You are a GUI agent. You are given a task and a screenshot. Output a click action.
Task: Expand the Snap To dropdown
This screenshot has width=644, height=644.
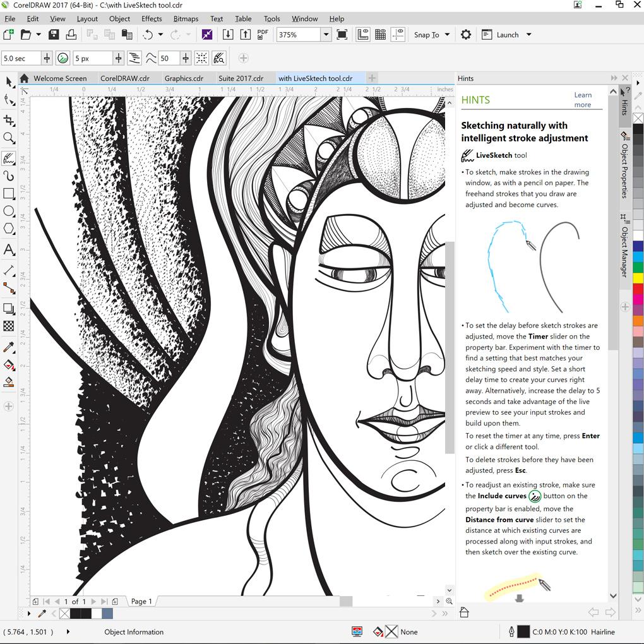(447, 35)
